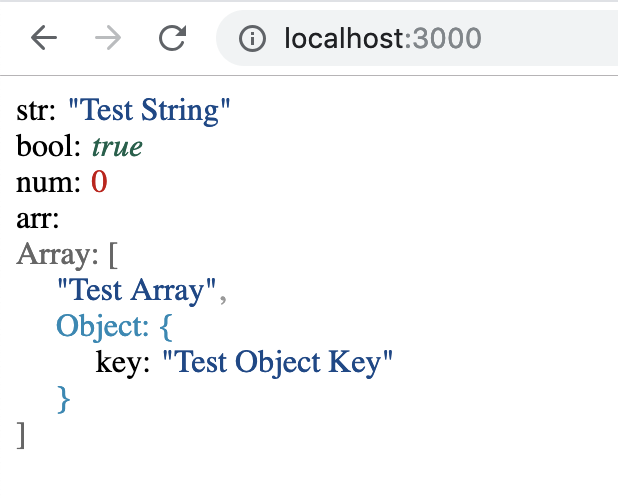
Task: Reload the page with the refresh icon
Action: 173,39
